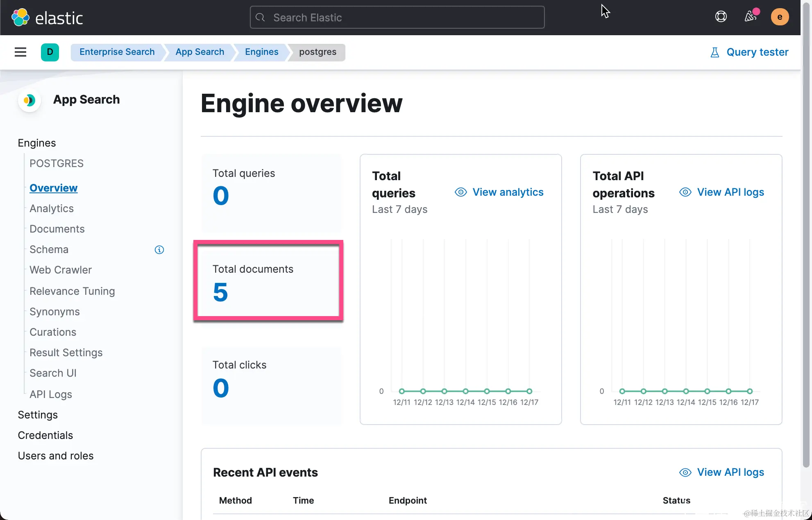Open Web Crawler in sidebar
Screen dimensions: 812x520
pos(61,270)
